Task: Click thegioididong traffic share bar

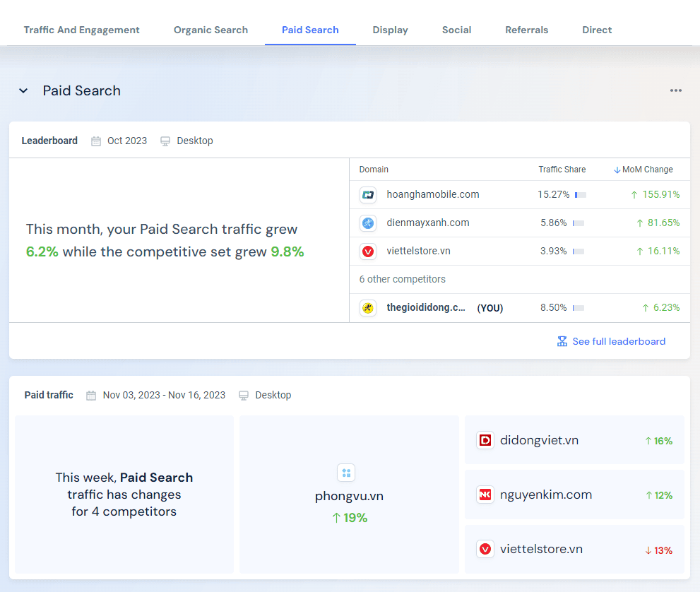Action: tap(579, 308)
